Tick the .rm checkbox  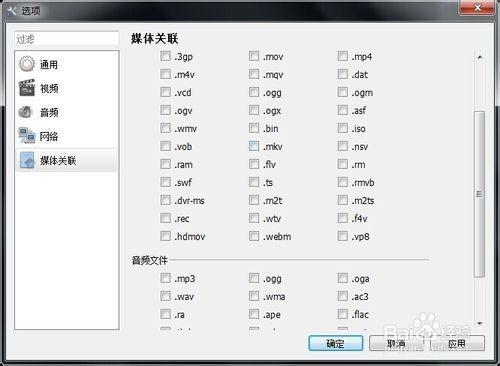pyautogui.click(x=343, y=164)
